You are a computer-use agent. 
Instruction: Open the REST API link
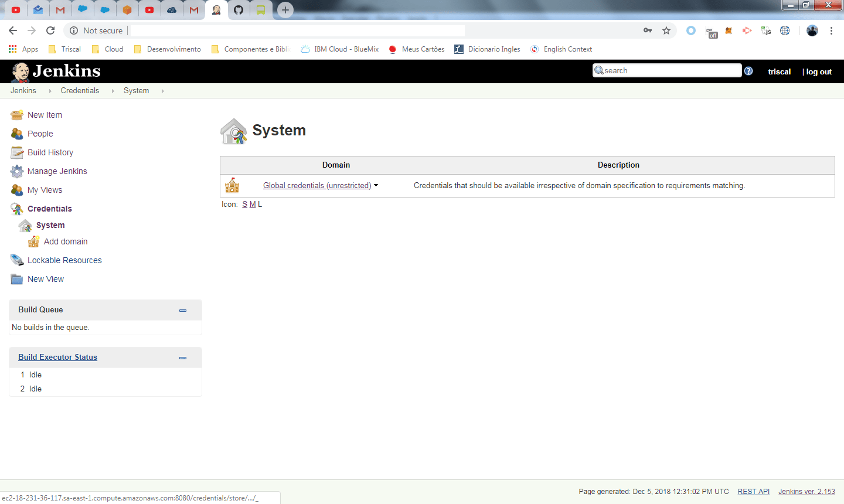pyautogui.click(x=753, y=492)
